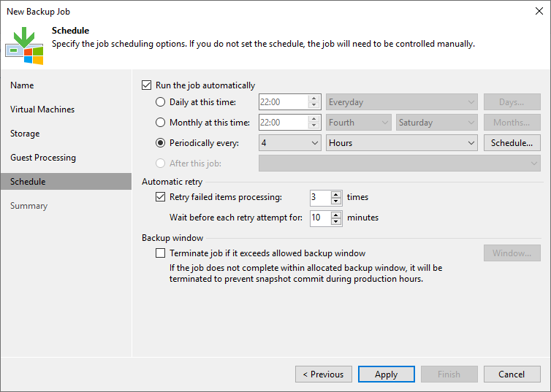Open the Everyday dropdown

(402, 102)
